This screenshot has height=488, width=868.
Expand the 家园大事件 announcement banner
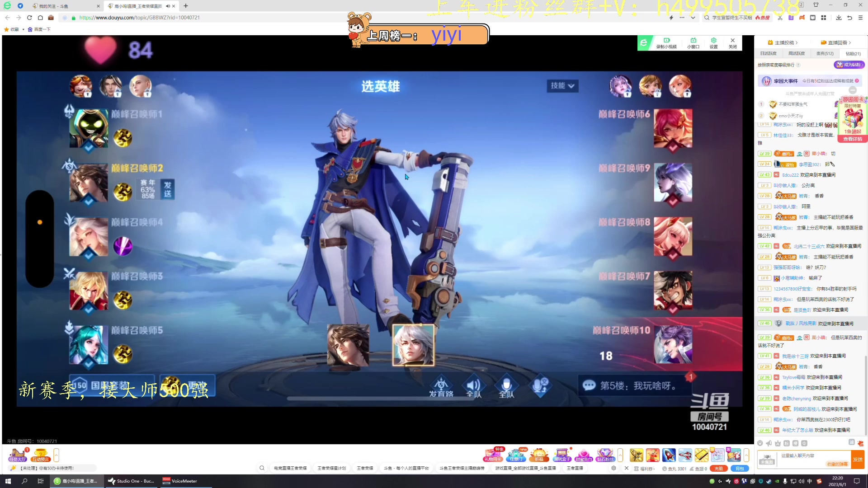click(810, 81)
